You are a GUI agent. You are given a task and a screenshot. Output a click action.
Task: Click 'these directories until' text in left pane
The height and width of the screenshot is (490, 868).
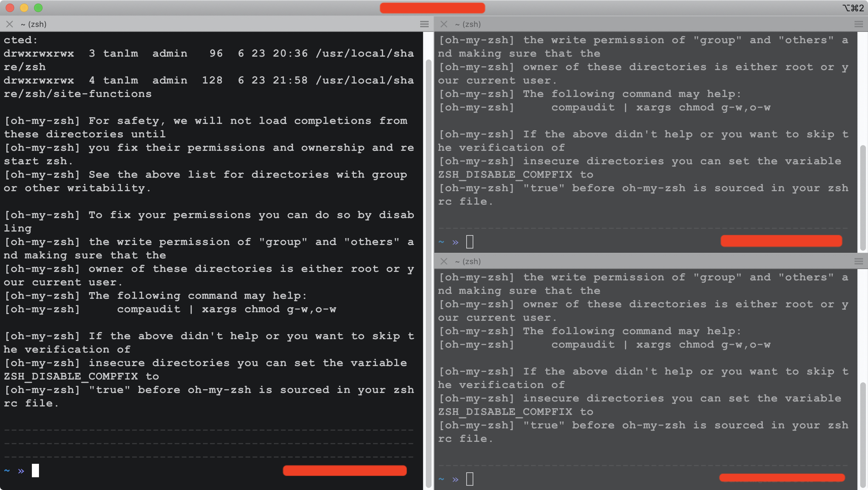[85, 134]
